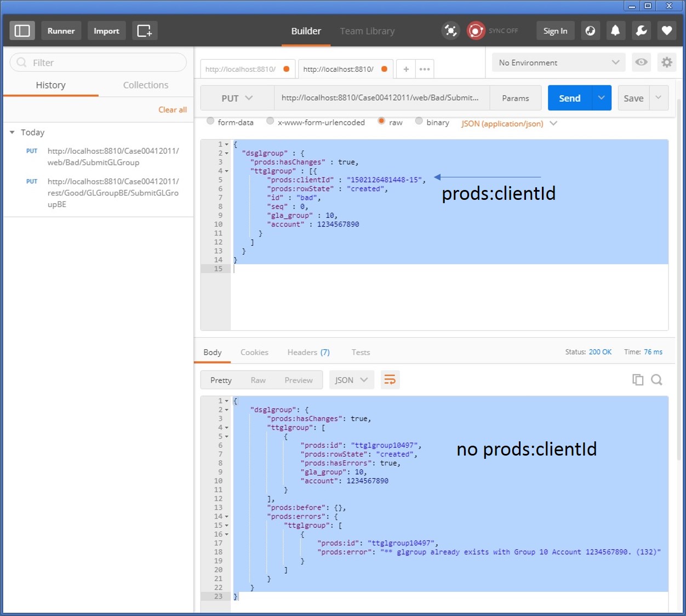Open the JSON response format dropdown
Viewport: 686px width, 616px height.
351,379
